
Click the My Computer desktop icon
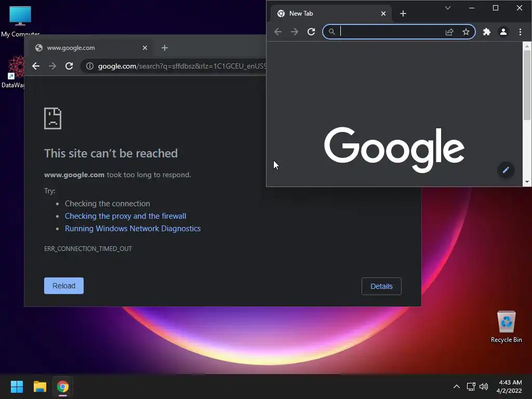tap(20, 21)
